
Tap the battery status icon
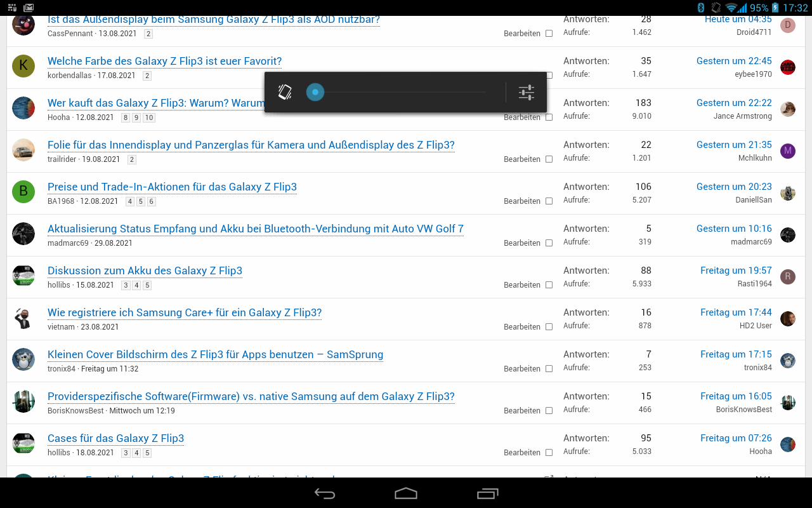coord(775,8)
